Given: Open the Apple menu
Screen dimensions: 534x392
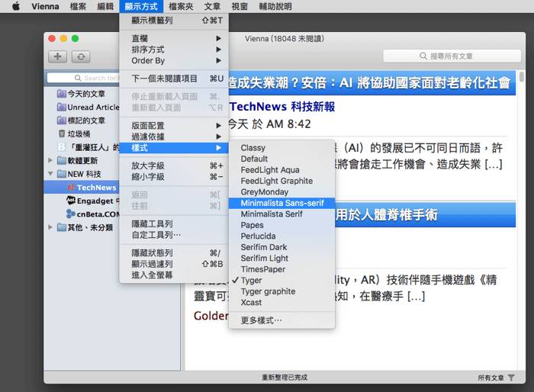Looking at the screenshot, I should pos(16,6).
